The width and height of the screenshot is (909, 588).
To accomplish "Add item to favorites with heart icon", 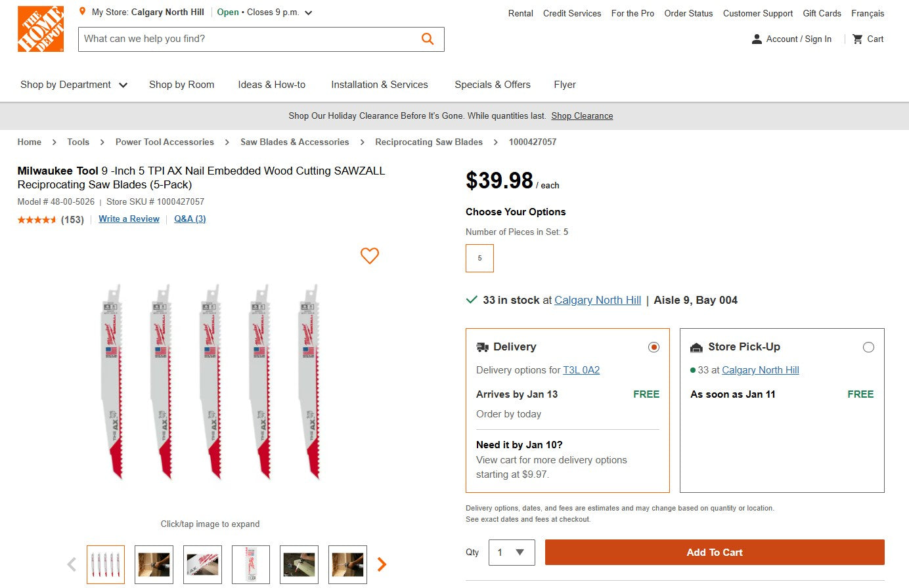I will pos(369,256).
